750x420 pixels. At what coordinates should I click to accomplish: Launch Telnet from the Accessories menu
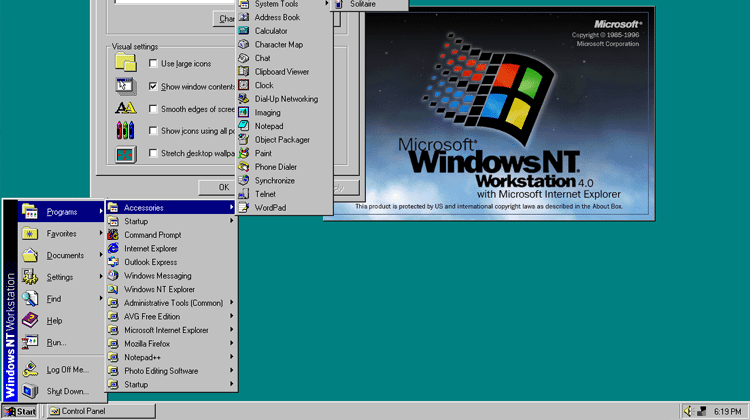(x=285, y=194)
